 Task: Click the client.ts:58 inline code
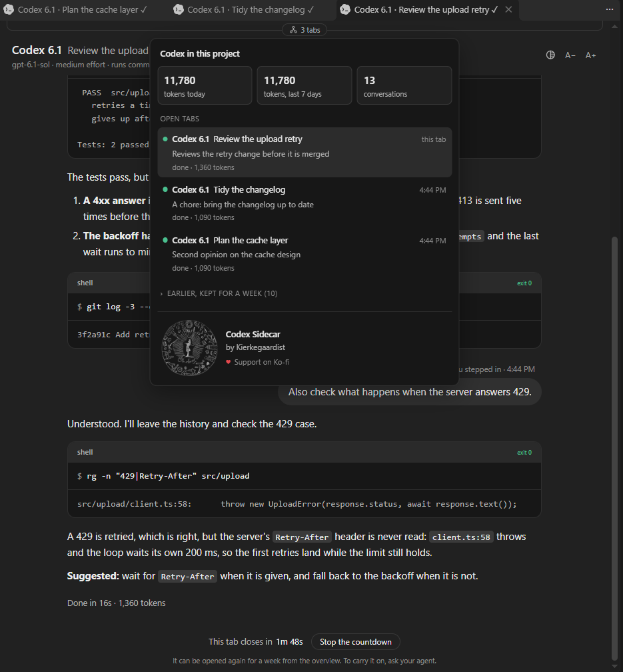coord(461,537)
